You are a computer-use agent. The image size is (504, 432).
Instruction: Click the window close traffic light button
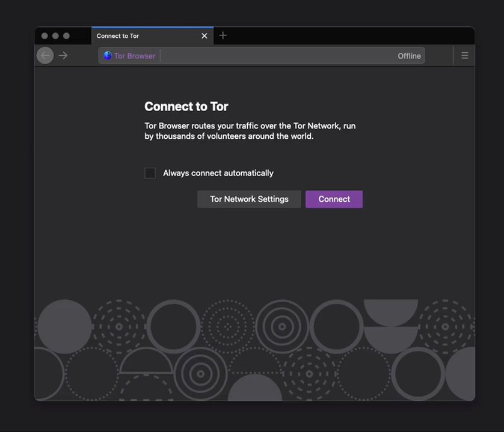point(45,35)
